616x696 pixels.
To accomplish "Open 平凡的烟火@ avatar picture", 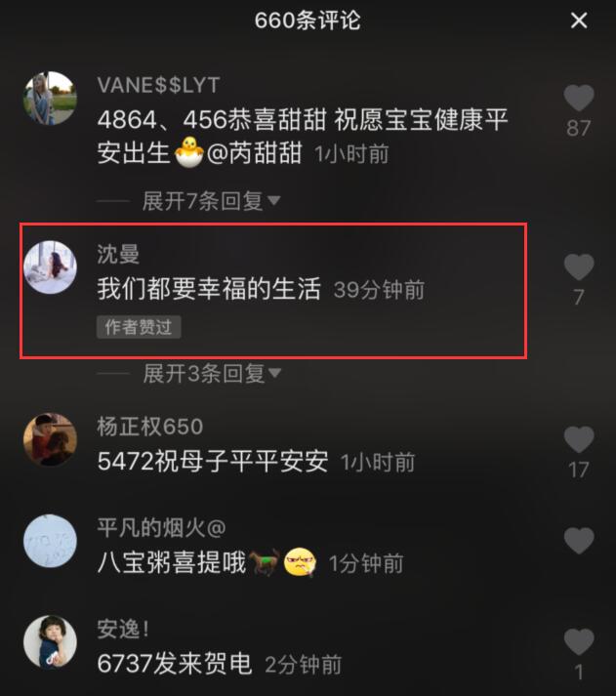I will coord(50,541).
